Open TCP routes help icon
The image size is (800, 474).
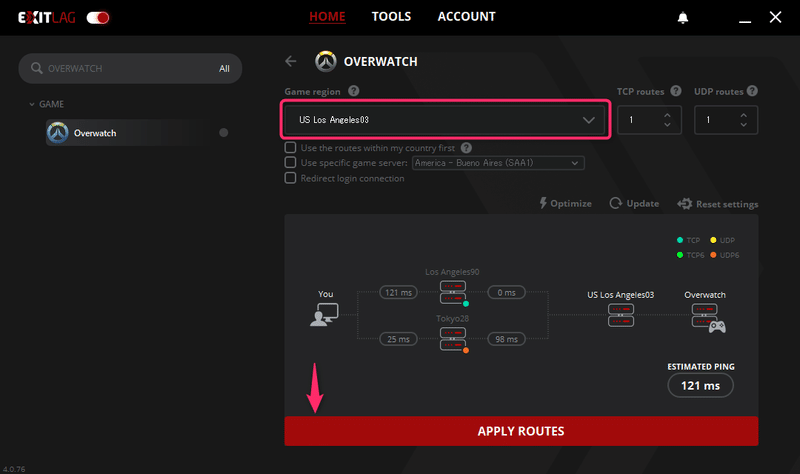[x=676, y=91]
